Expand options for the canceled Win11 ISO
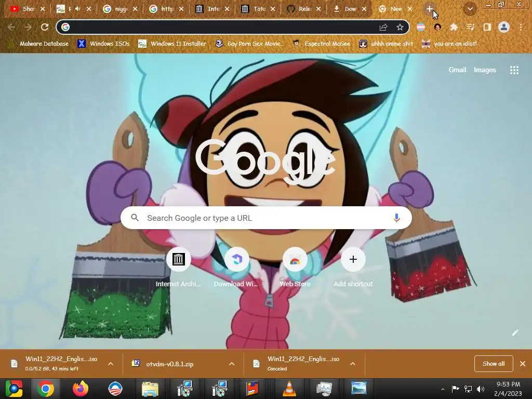532x399 pixels. coord(353,364)
